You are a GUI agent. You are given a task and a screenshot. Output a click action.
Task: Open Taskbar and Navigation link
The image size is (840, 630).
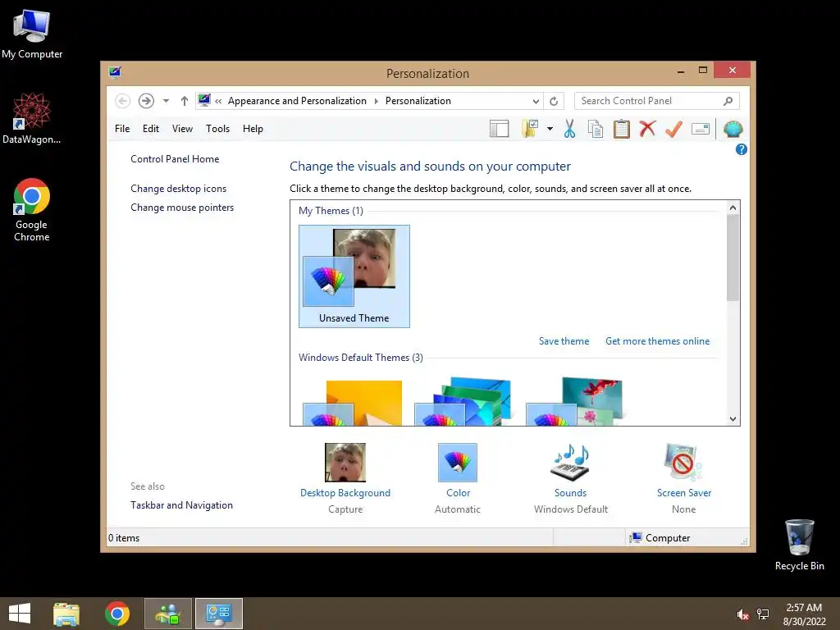coord(181,505)
